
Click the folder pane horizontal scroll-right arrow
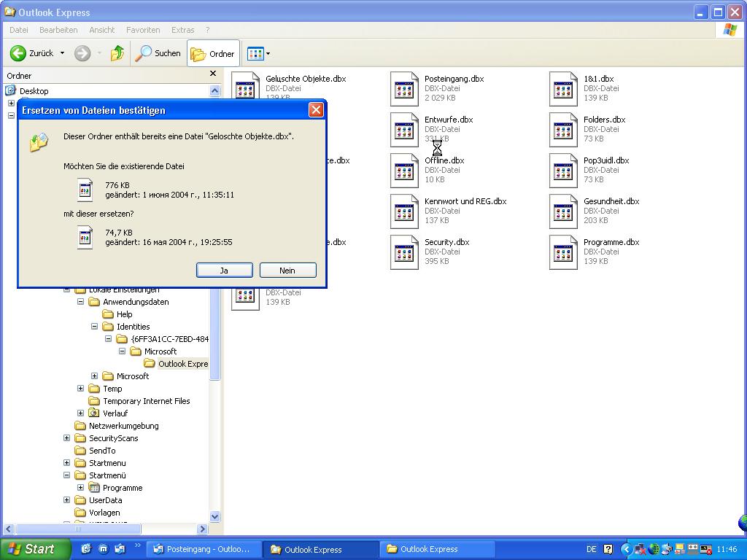coord(203,529)
